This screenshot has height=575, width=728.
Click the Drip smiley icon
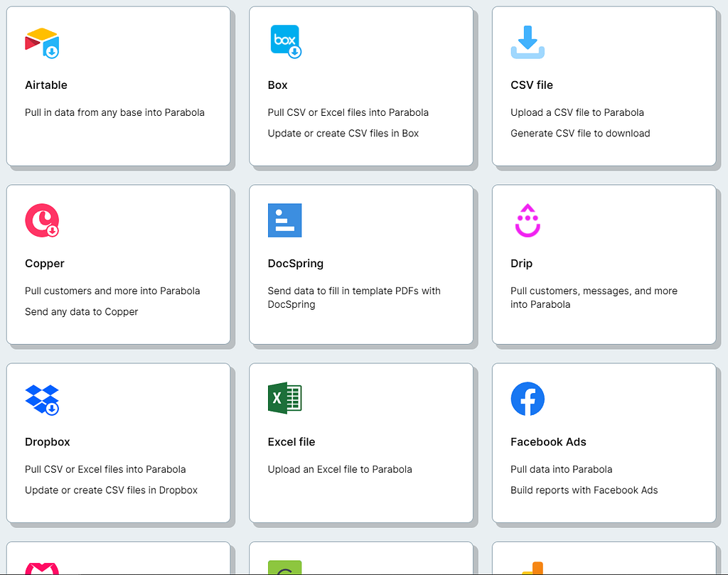pos(528,220)
